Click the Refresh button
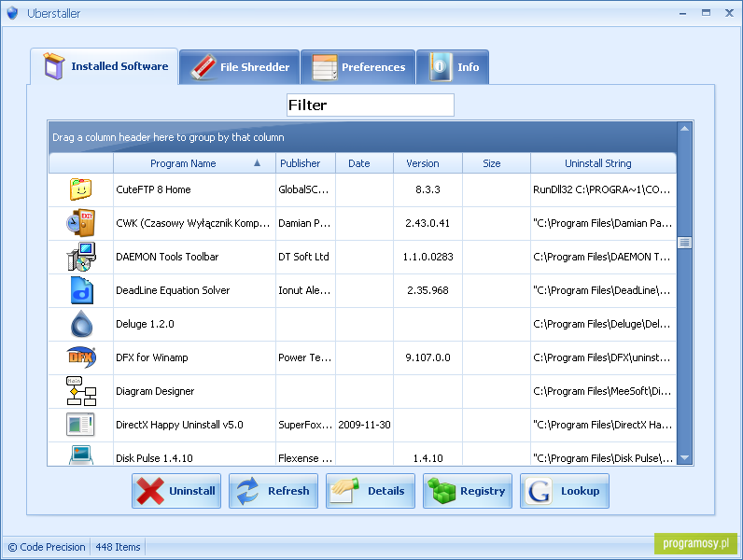Image resolution: width=743 pixels, height=560 pixels. click(273, 491)
